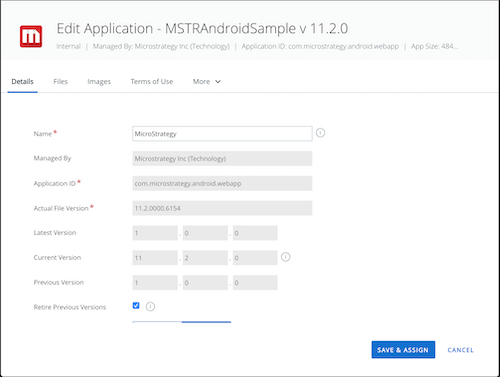Viewport: 500px width, 377px height.
Task: Select the Details tab
Action: pos(22,82)
